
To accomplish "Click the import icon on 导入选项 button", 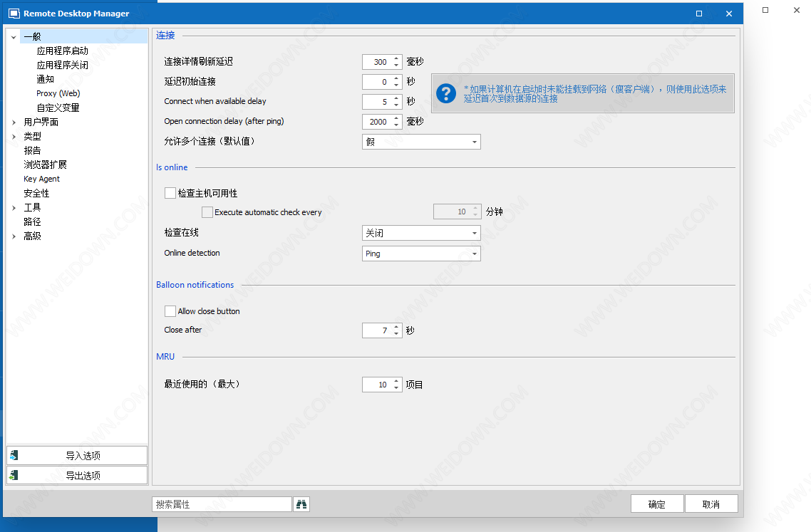I will tap(14, 455).
